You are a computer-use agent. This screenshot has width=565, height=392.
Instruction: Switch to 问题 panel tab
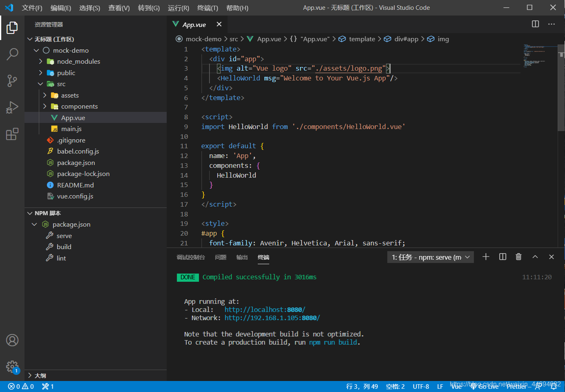coord(221,257)
